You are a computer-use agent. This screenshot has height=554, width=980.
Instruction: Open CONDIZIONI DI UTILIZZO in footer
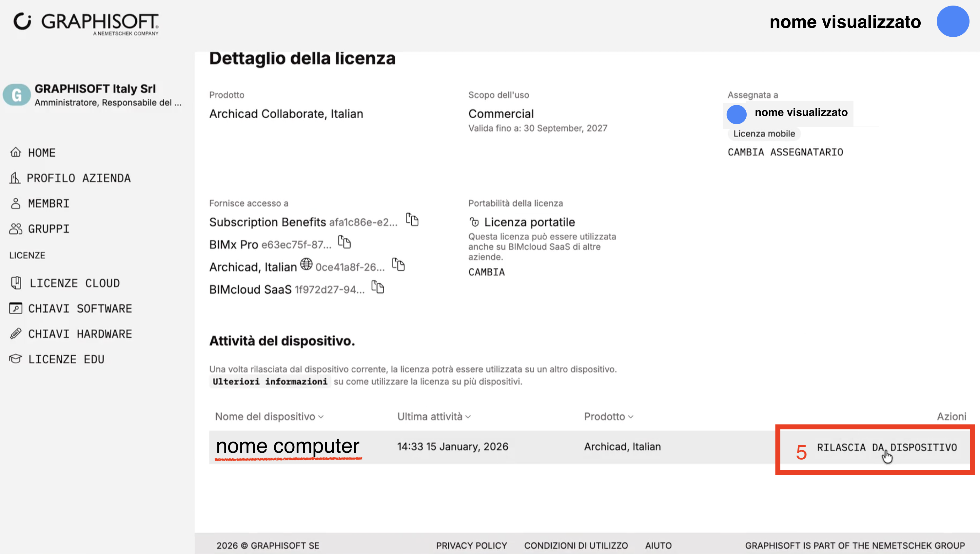coord(576,545)
